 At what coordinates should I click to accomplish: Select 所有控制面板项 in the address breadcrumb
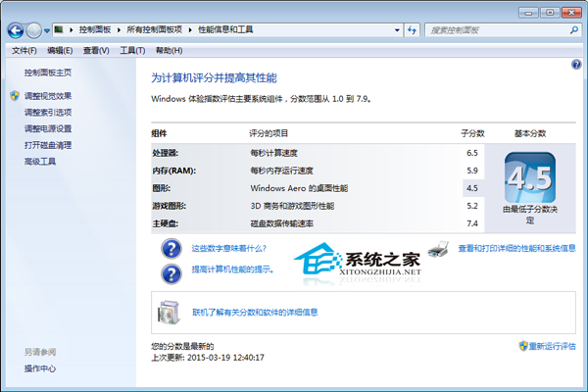154,29
